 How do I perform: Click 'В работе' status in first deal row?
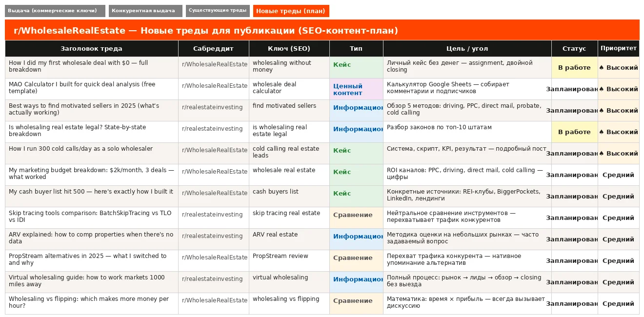574,68
